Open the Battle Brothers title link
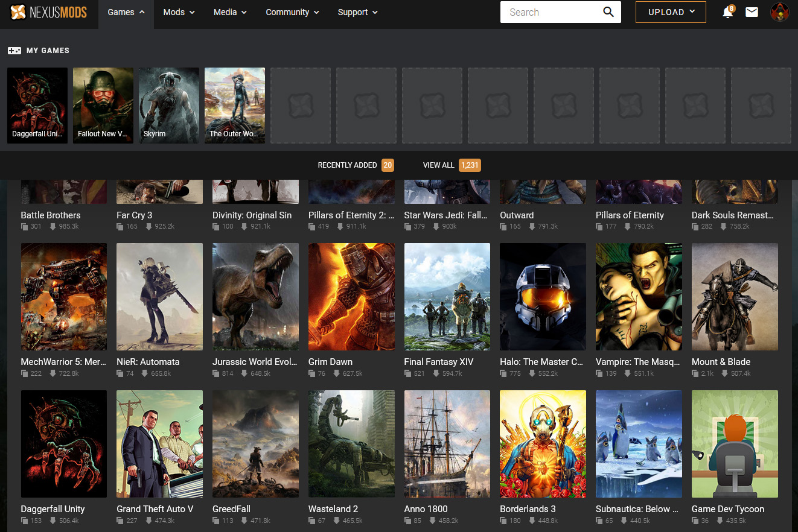 point(51,215)
